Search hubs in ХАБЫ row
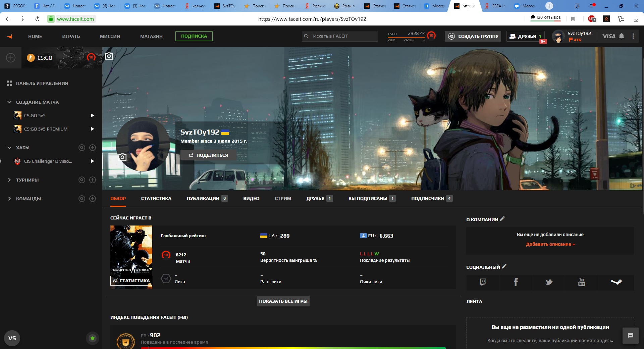 pyautogui.click(x=82, y=148)
